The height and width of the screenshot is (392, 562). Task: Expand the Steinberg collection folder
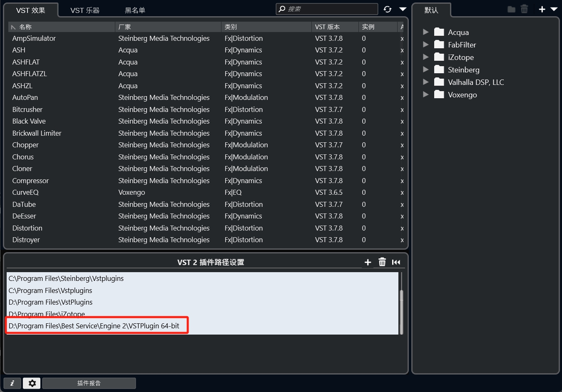(x=425, y=69)
